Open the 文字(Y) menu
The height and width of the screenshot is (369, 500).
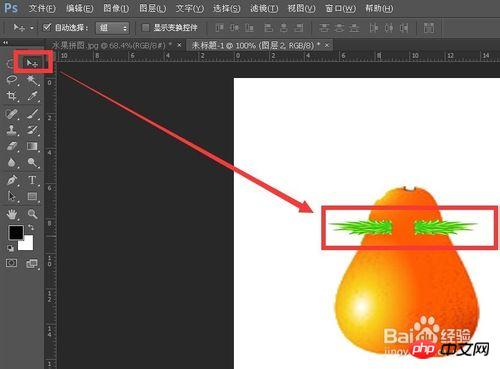pos(189,8)
